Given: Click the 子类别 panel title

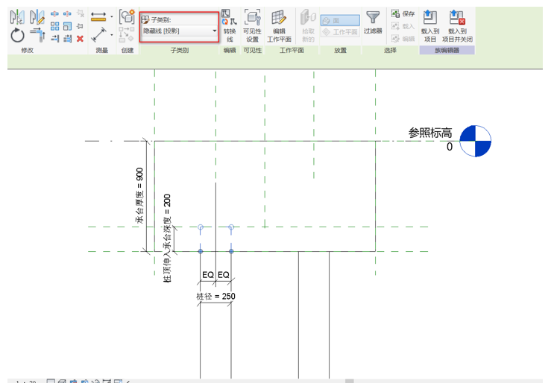Looking at the screenshot, I should pos(180,50).
